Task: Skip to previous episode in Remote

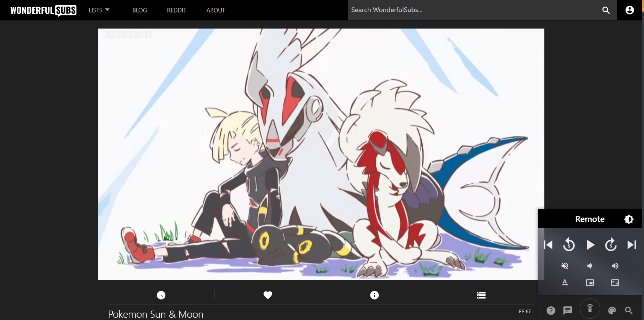Action: (548, 245)
